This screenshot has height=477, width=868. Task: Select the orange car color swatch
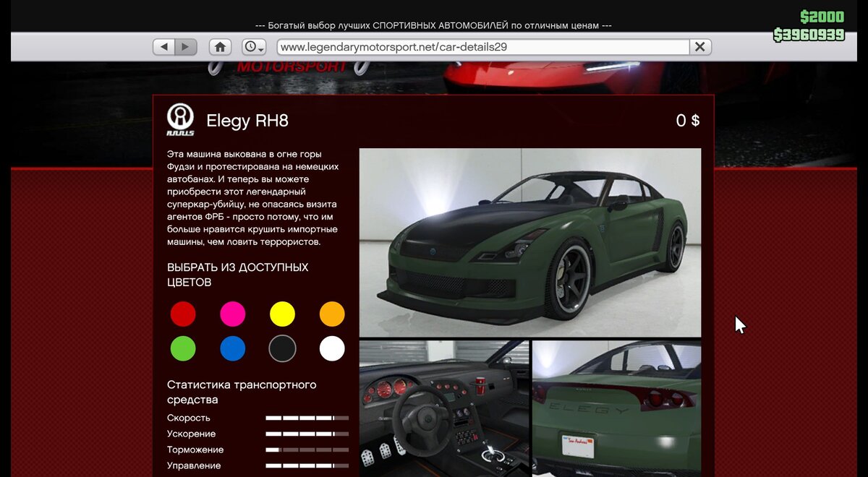pyautogui.click(x=332, y=314)
